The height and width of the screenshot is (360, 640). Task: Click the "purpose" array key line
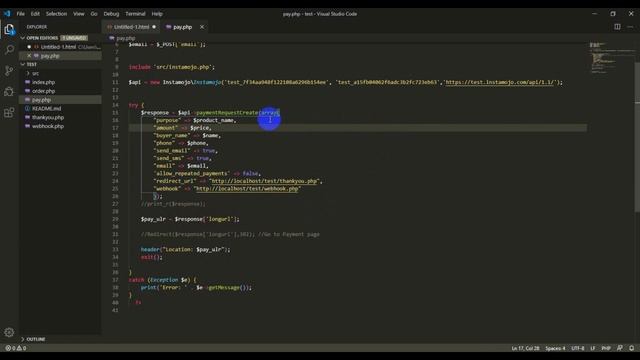point(195,120)
